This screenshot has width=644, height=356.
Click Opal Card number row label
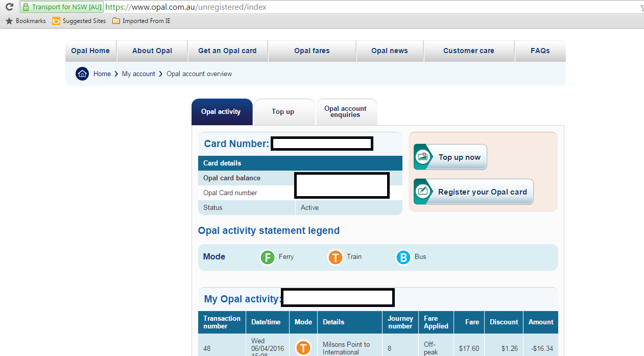click(230, 193)
